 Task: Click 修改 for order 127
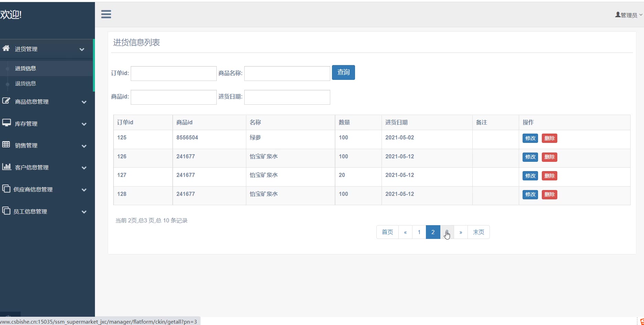point(530,176)
